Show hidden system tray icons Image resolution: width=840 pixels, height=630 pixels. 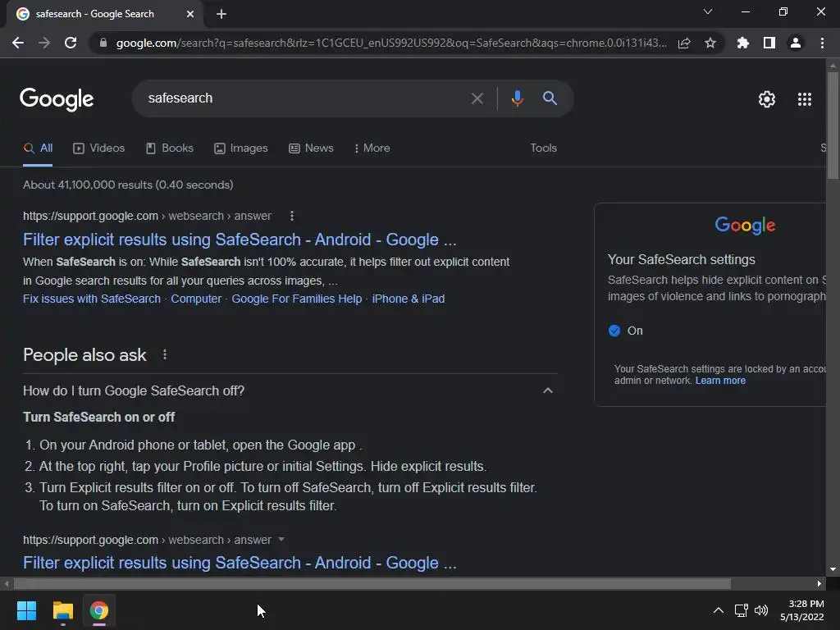coord(719,610)
